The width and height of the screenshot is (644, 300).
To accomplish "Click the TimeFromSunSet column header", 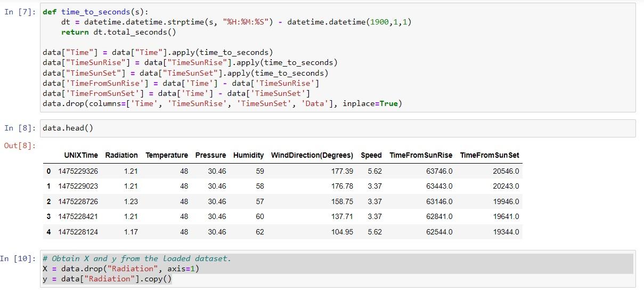I will pyautogui.click(x=490, y=155).
